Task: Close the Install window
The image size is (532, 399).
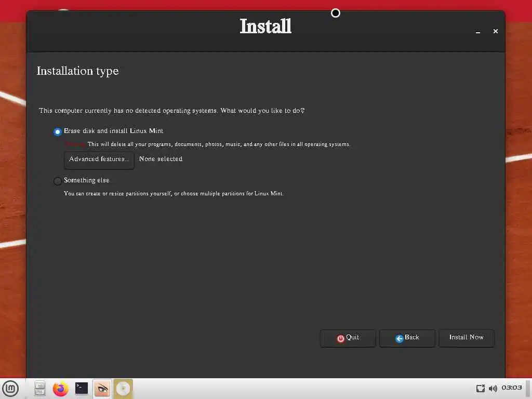Action: pos(495,31)
